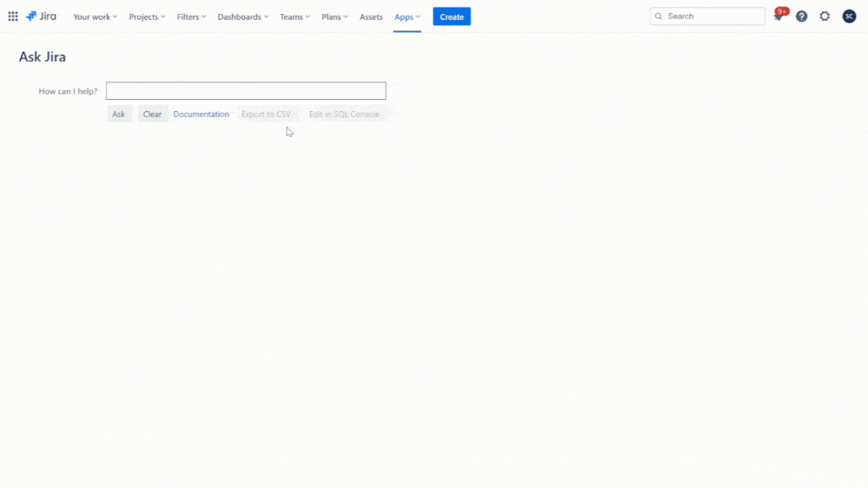Expand the Dashboards dropdown
Viewport: 868px width, 488px height.
[x=243, y=17]
